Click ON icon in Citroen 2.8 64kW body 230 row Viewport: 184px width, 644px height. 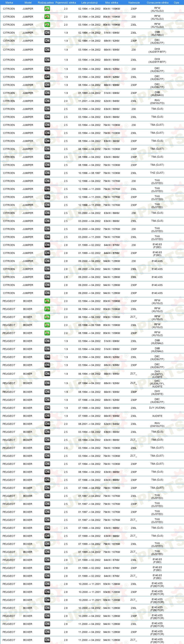[47, 245]
